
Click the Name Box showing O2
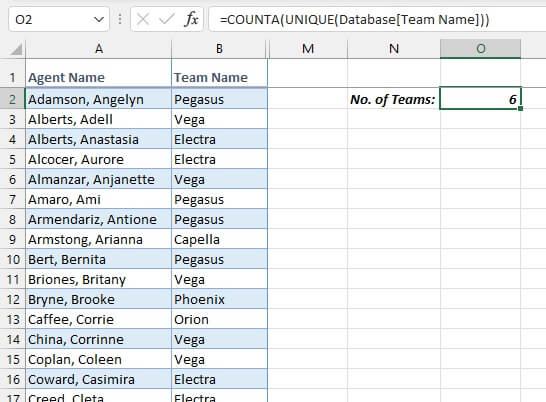click(58, 20)
